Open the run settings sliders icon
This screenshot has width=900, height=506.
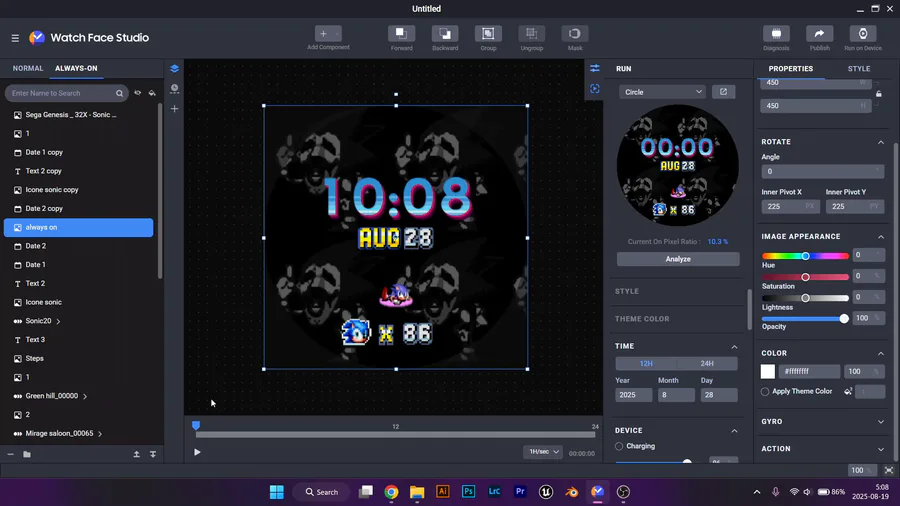595,68
